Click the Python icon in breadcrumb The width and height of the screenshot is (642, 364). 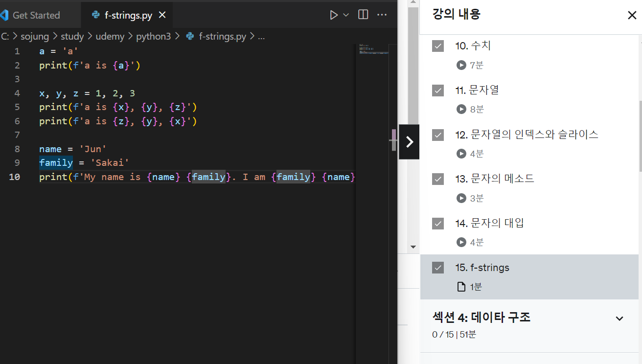[x=190, y=36]
